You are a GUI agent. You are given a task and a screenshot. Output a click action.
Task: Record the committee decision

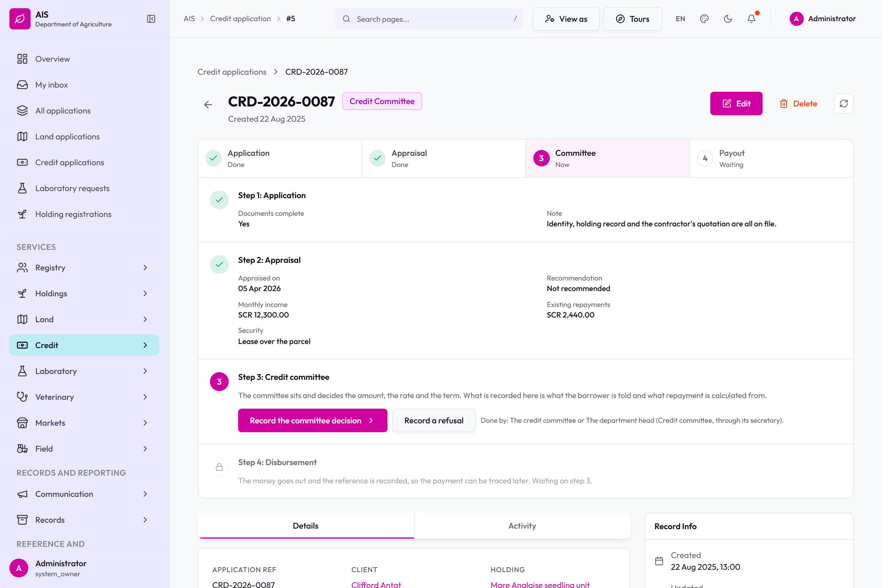(x=312, y=420)
